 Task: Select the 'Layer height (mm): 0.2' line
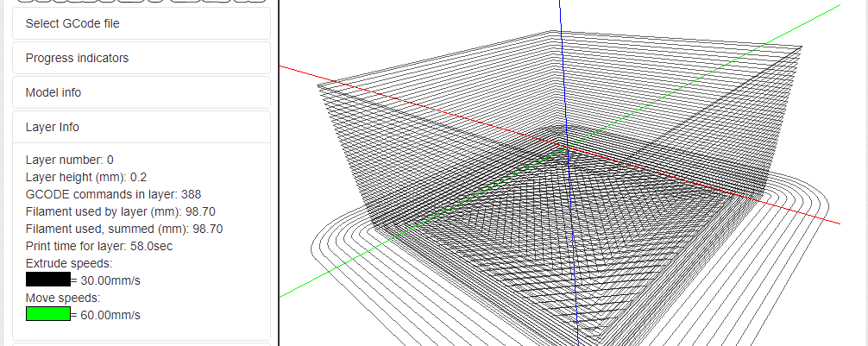85,177
